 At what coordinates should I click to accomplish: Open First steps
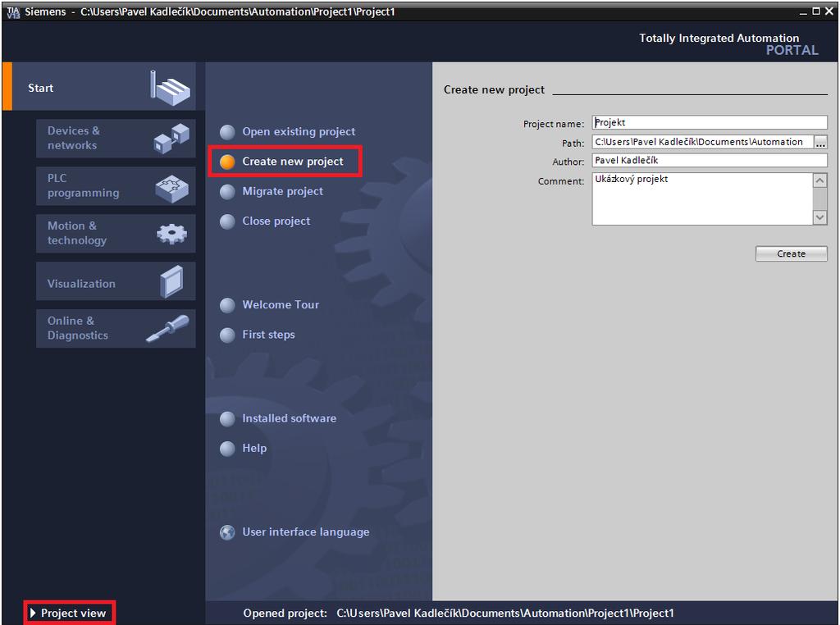tap(268, 335)
